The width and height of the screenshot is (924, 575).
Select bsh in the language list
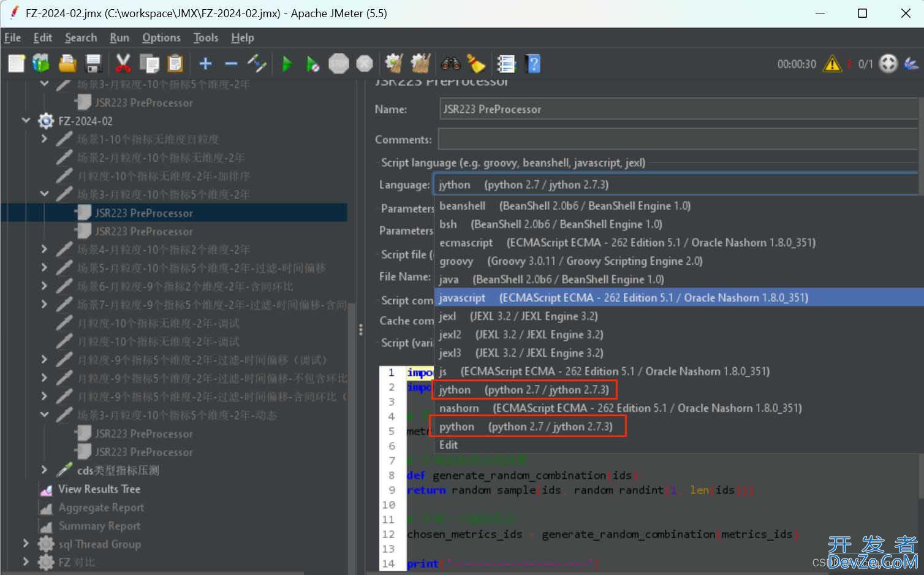677,224
